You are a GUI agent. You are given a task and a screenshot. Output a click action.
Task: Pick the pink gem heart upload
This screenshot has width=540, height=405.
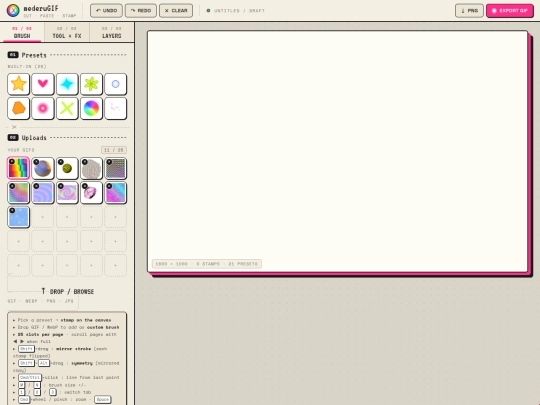pyautogui.click(x=91, y=193)
